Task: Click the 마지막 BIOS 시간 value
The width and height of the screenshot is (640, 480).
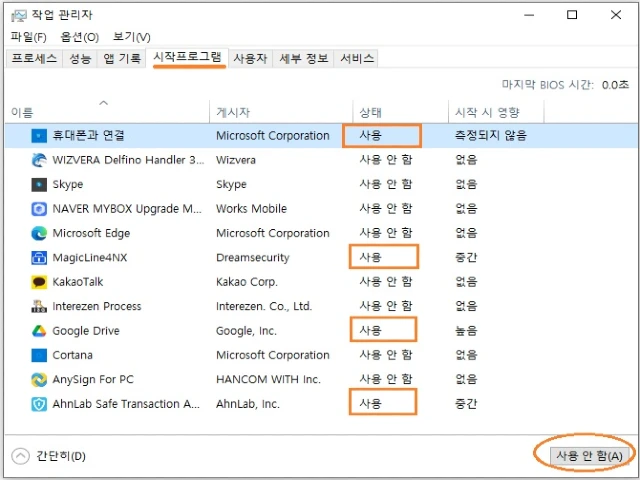Action: point(615,85)
